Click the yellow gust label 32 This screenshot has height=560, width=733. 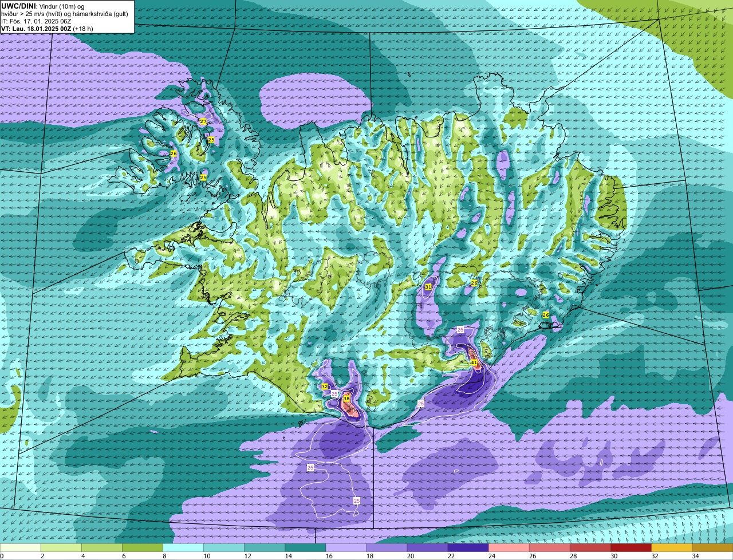[x=325, y=387]
